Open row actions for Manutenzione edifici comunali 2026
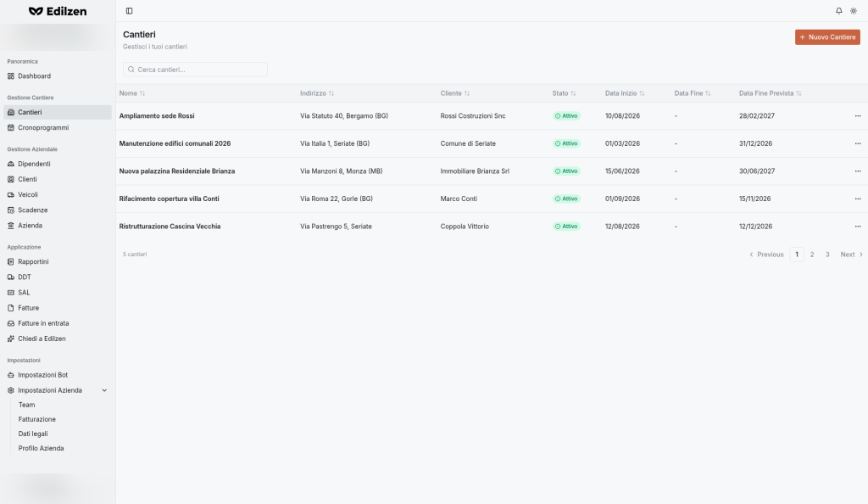 (x=858, y=143)
